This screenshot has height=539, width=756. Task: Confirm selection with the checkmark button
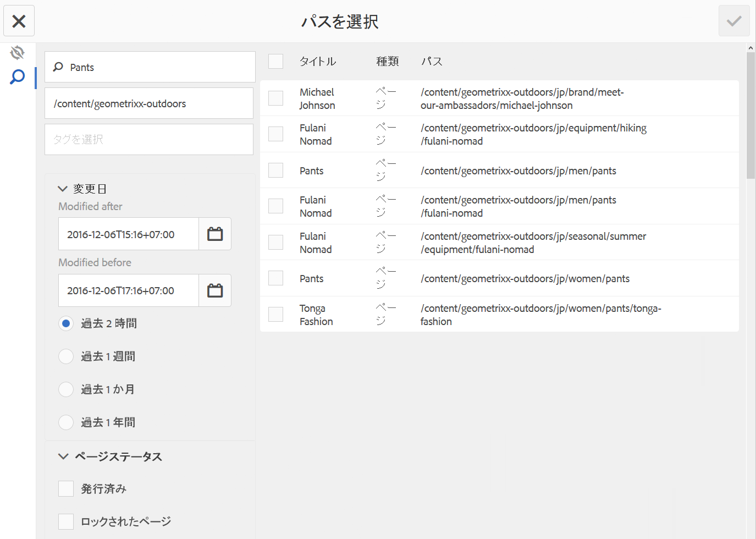click(734, 21)
